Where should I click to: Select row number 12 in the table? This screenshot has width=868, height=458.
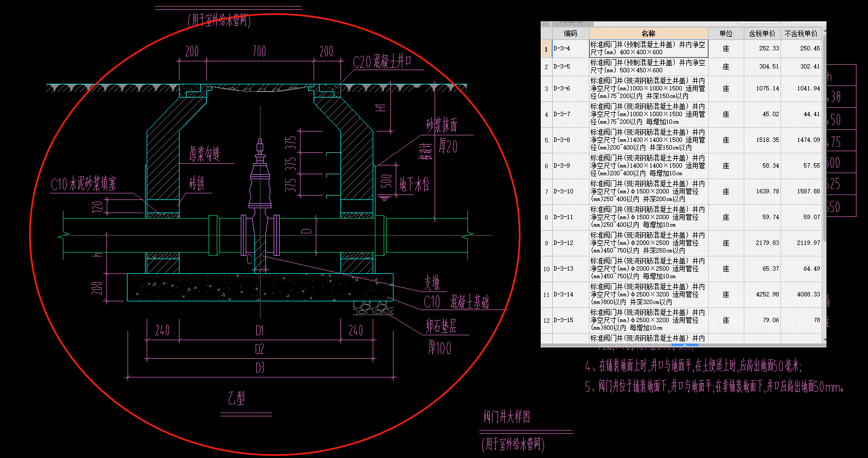point(546,320)
